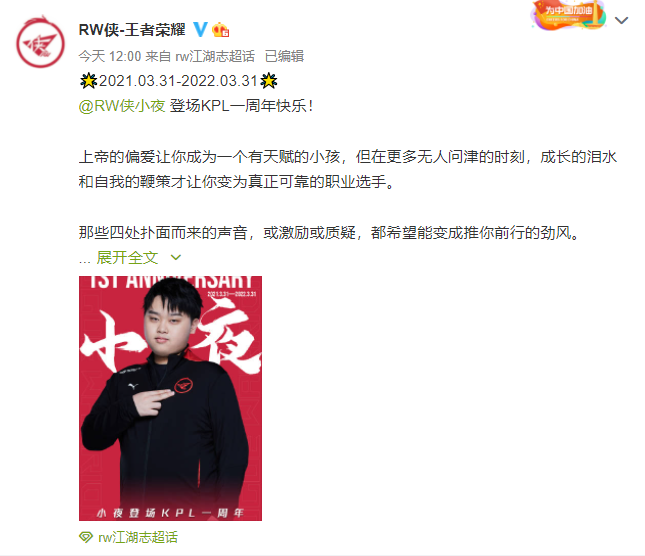The height and width of the screenshot is (556, 645).
Task: Click the star emoji after 2022.03.31
Action: pos(269,81)
